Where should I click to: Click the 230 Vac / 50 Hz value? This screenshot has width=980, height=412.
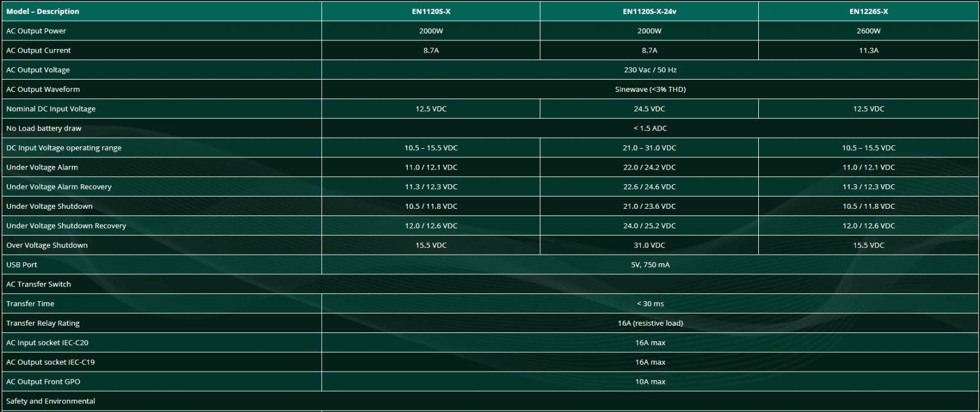point(650,70)
